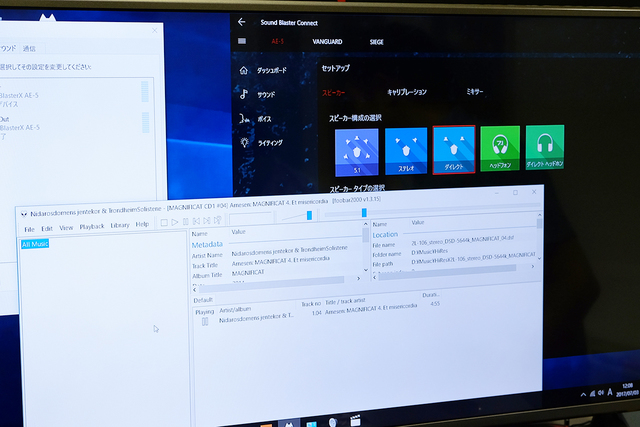Switch to the SIEGE device tab
Screen dimensions: 640x427
click(376, 42)
